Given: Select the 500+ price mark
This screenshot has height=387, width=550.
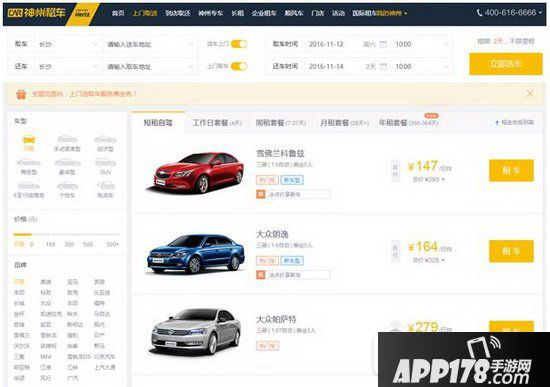Looking at the screenshot, I should [113, 244].
